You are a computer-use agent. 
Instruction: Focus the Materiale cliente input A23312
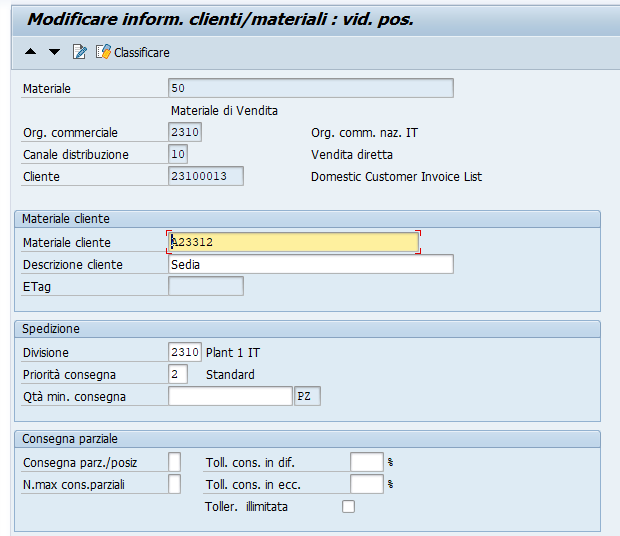click(293, 242)
